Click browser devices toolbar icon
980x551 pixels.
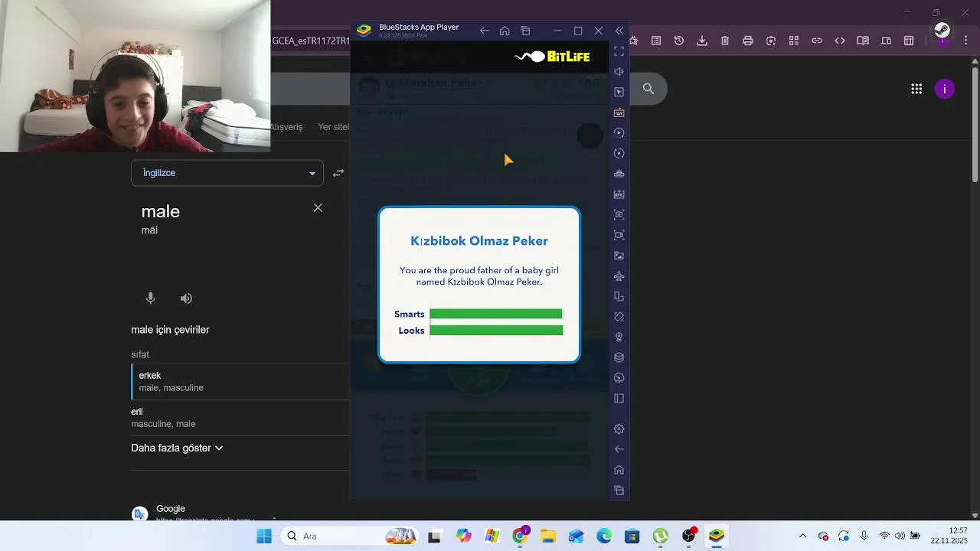click(886, 41)
